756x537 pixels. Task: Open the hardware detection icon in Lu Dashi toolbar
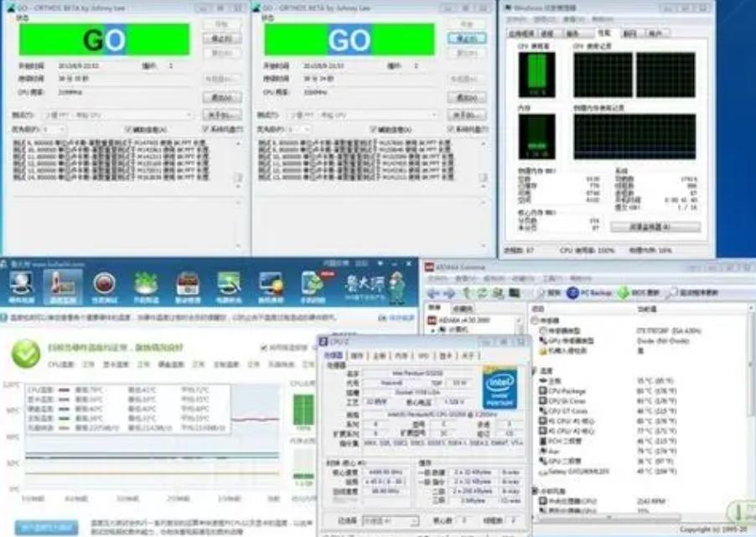(x=21, y=287)
